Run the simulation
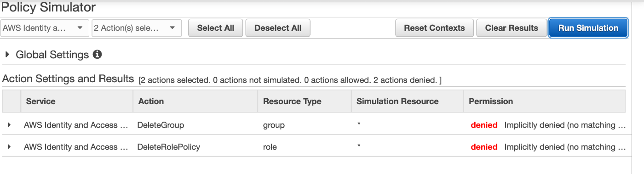This screenshot has height=174, width=644. [588, 28]
